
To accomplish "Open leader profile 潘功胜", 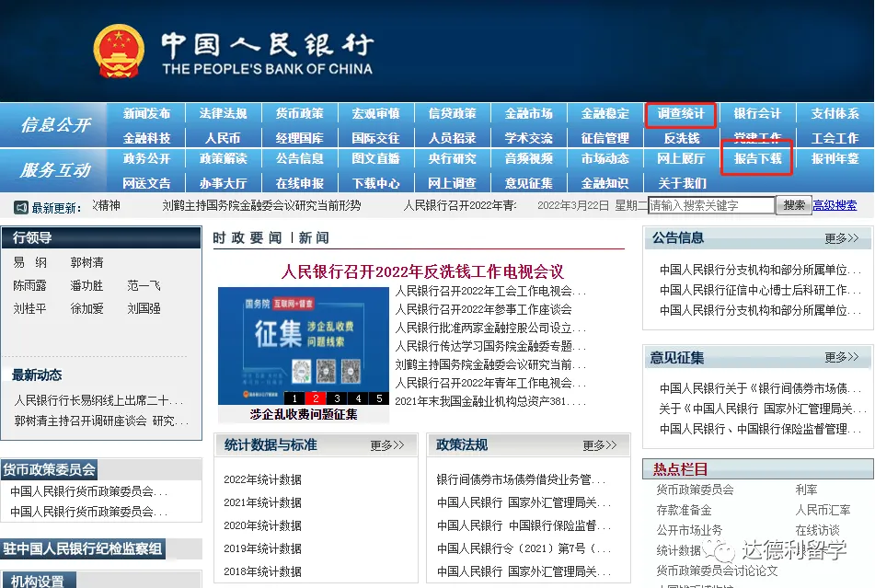I will pyautogui.click(x=86, y=285).
